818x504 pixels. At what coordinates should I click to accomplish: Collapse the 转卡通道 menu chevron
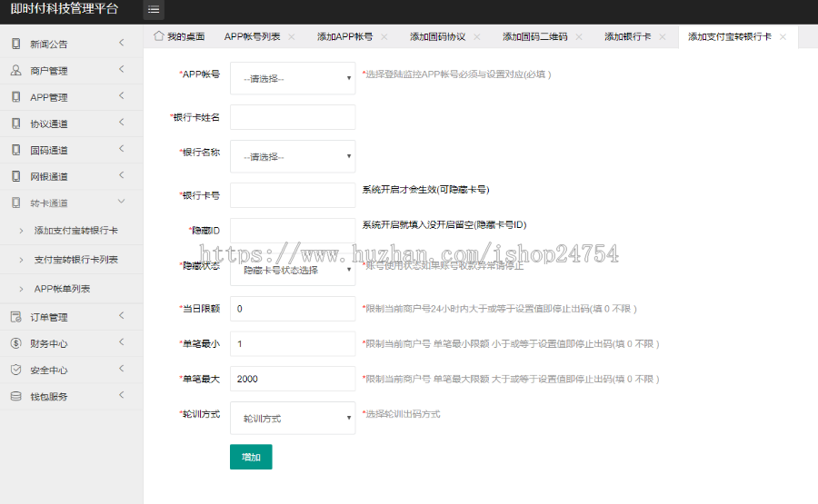tap(122, 202)
